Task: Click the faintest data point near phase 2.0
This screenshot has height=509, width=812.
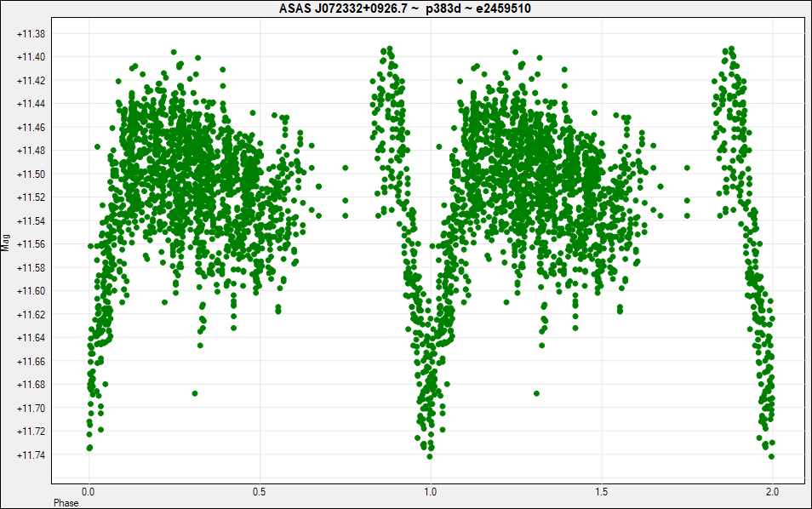Action: tap(771, 456)
